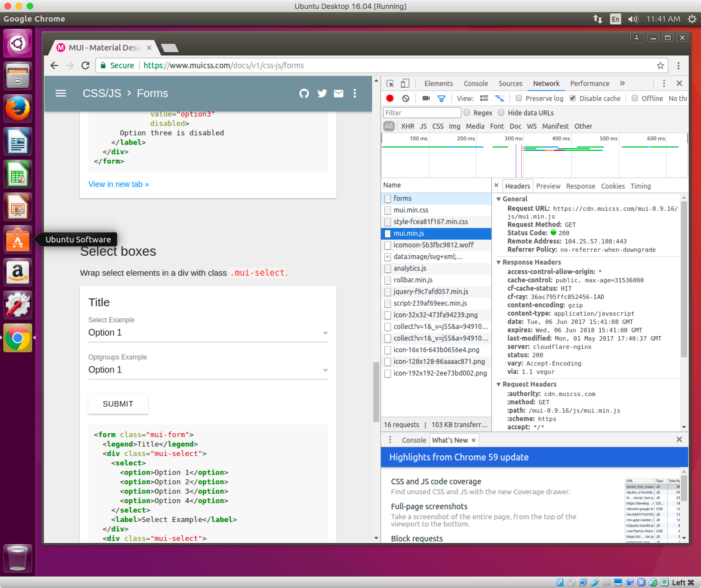
Task: Clear the network request list
Action: pos(406,98)
